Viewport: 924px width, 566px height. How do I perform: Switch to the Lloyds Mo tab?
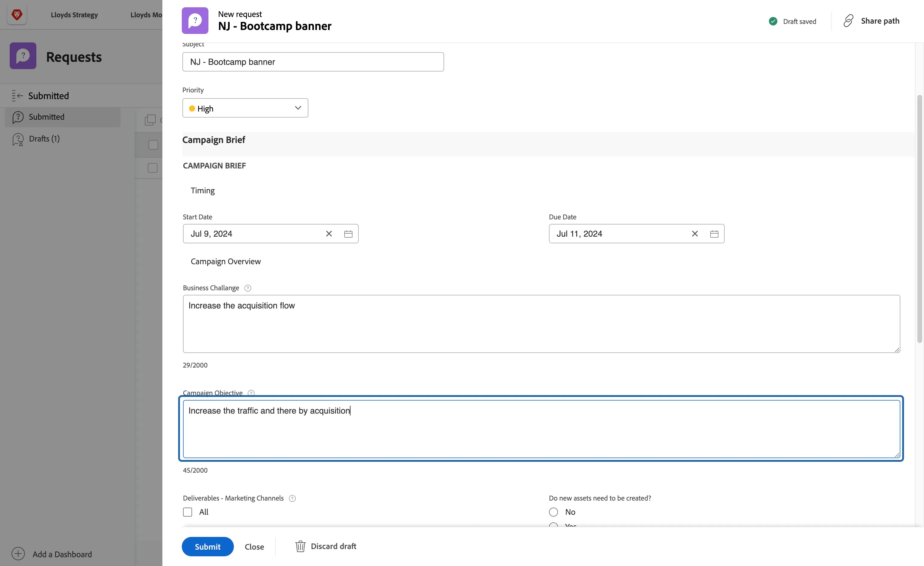click(146, 15)
